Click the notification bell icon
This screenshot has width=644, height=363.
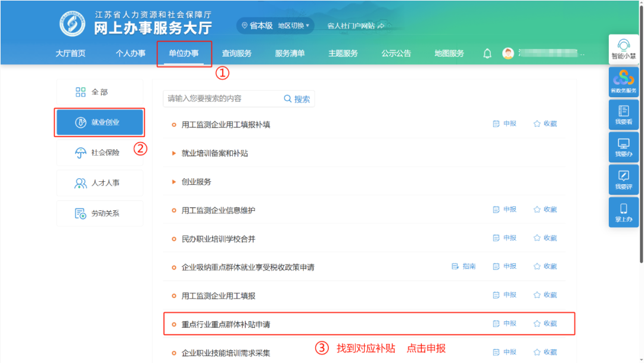(487, 54)
